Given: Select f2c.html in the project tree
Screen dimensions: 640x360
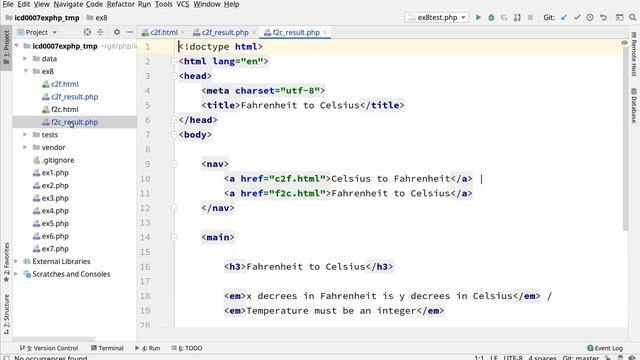Looking at the screenshot, I should click(x=64, y=109).
